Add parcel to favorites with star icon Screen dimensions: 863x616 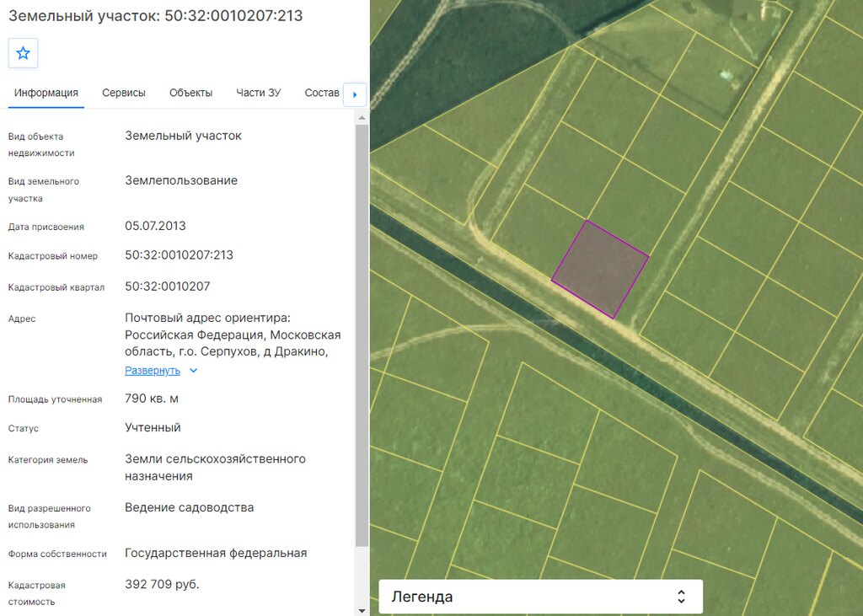[23, 53]
